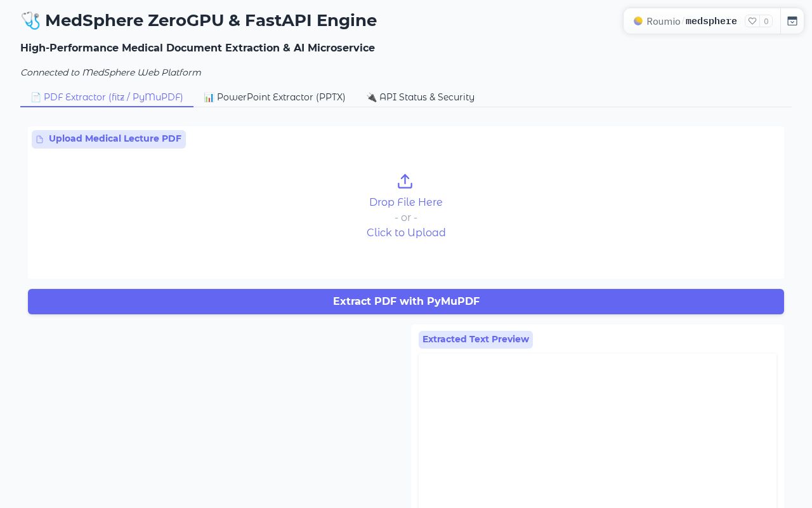Click the upload arrow icon
Viewport: 812px width, 508px height.
pyautogui.click(x=405, y=182)
